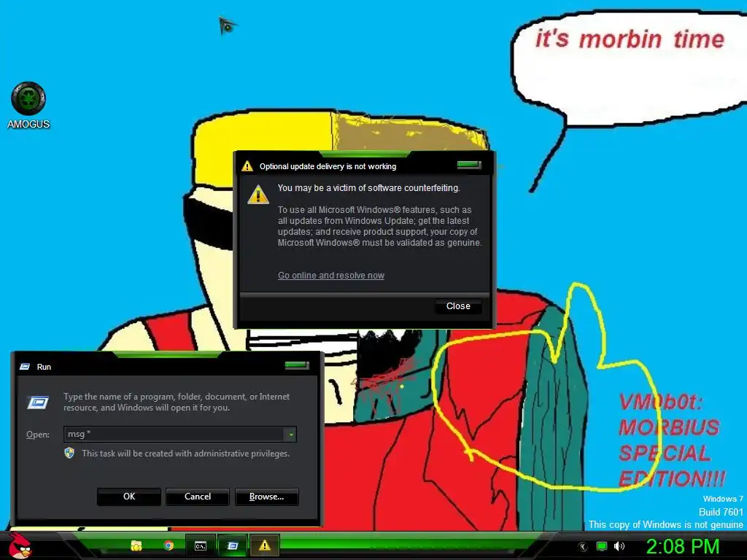Select the warning dialog taskbar item
Viewport: 747px width, 560px height.
(x=264, y=545)
